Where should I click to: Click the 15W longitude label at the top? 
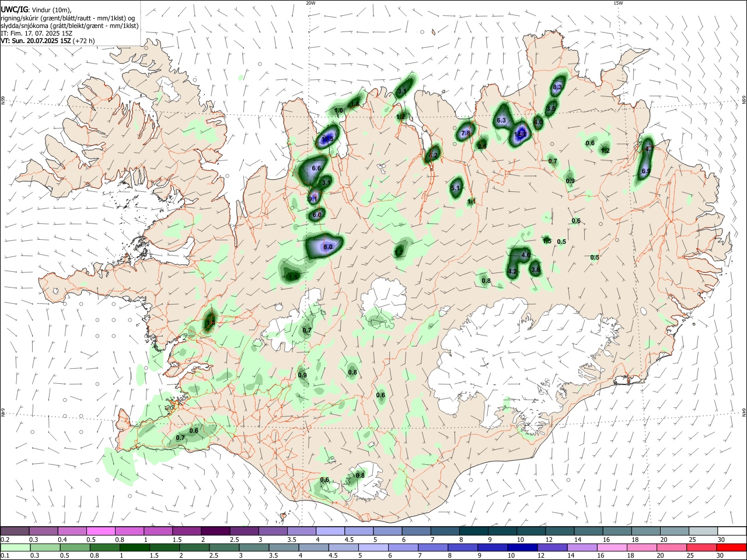pos(618,2)
